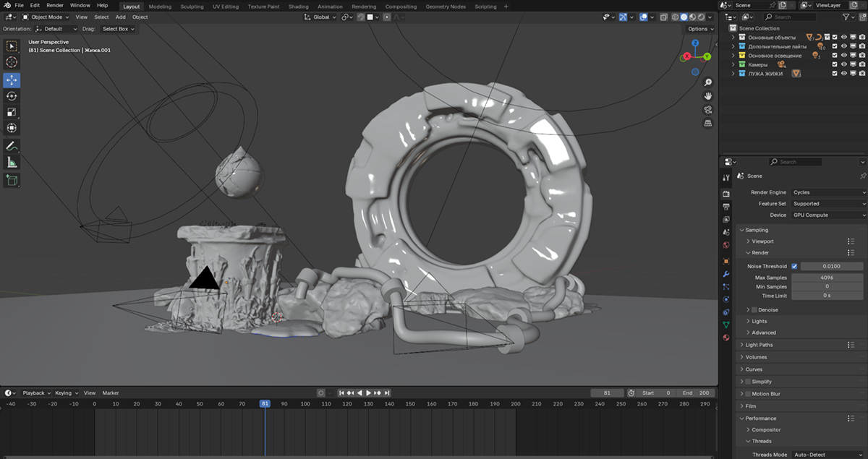
Task: Choose the Measure tool
Action: pyautogui.click(x=12, y=163)
